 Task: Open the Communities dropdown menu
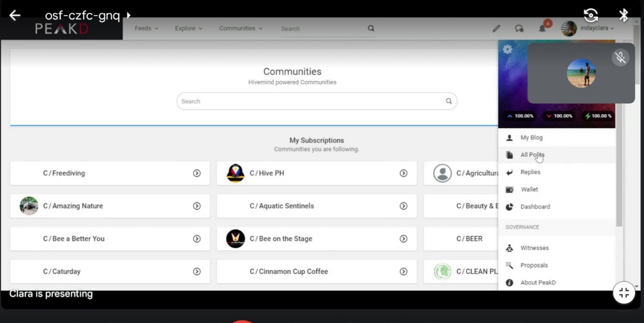pyautogui.click(x=241, y=28)
